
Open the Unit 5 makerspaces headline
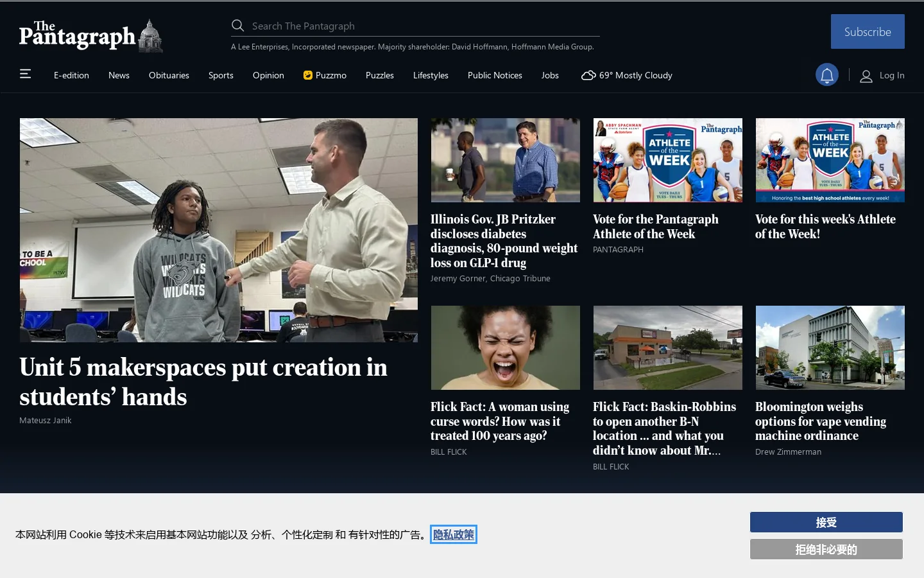pos(203,381)
